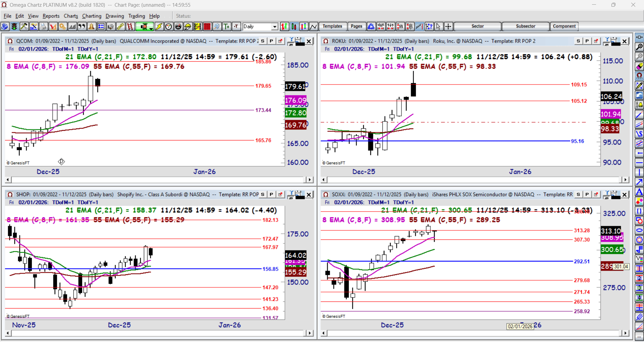
Task: Select the crosshair cursor tool
Action: point(448,26)
